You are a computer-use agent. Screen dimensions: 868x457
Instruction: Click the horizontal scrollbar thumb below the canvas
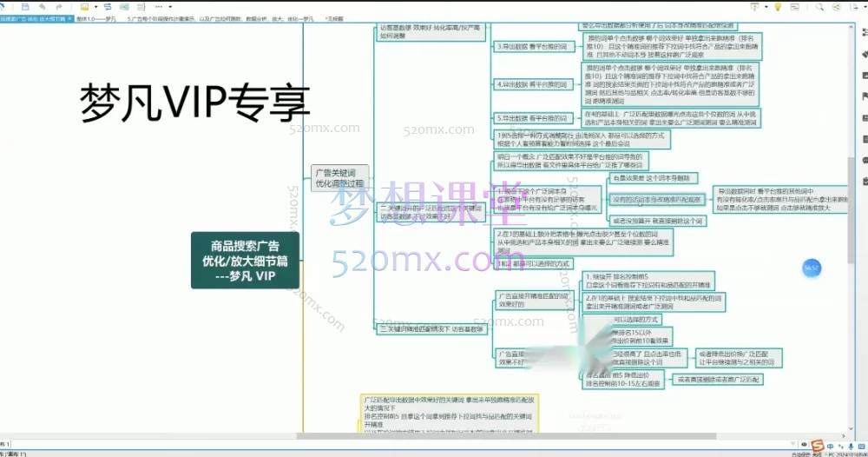click(507, 436)
